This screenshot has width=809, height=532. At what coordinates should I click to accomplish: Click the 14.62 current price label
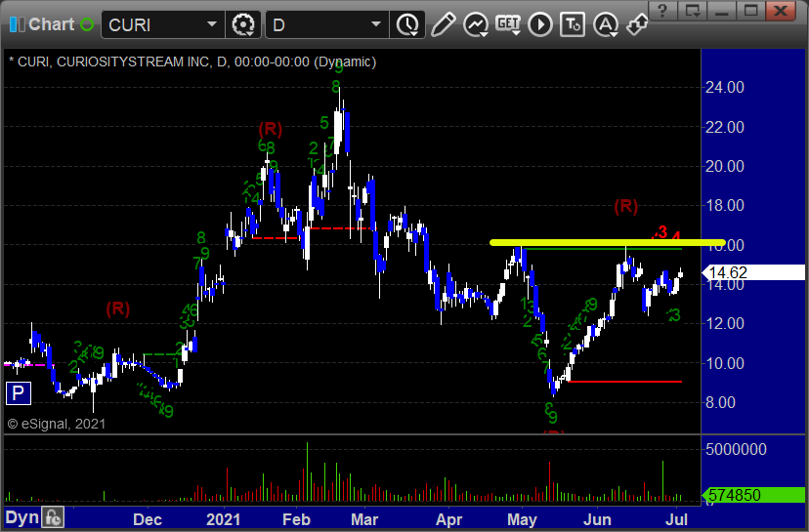coord(753,272)
